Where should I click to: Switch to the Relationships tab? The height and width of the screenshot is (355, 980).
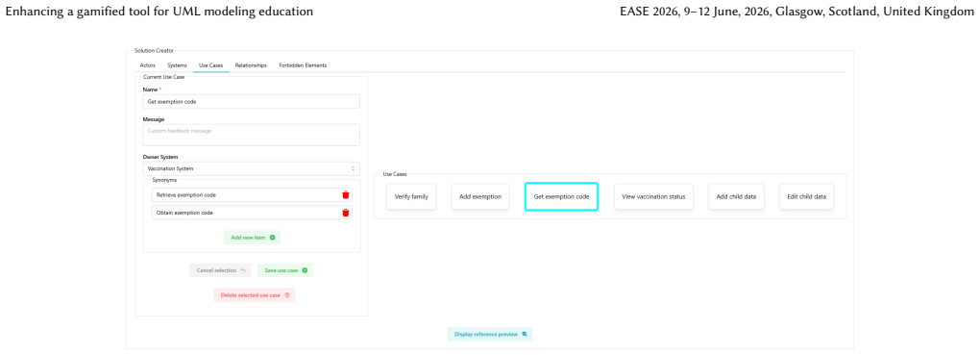(251, 65)
